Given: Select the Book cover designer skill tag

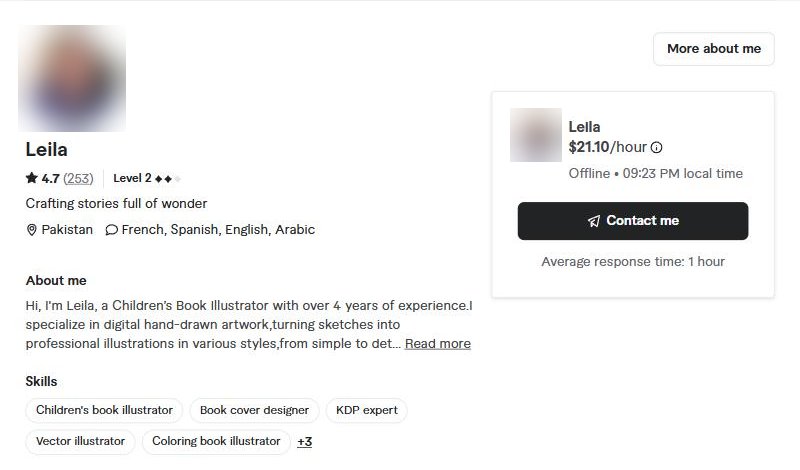Looking at the screenshot, I should coord(254,410).
